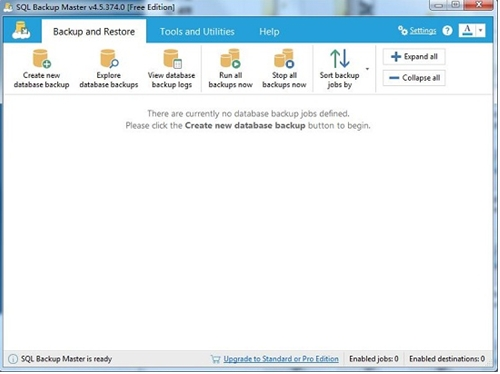Minimize the application window

click(439, 5)
